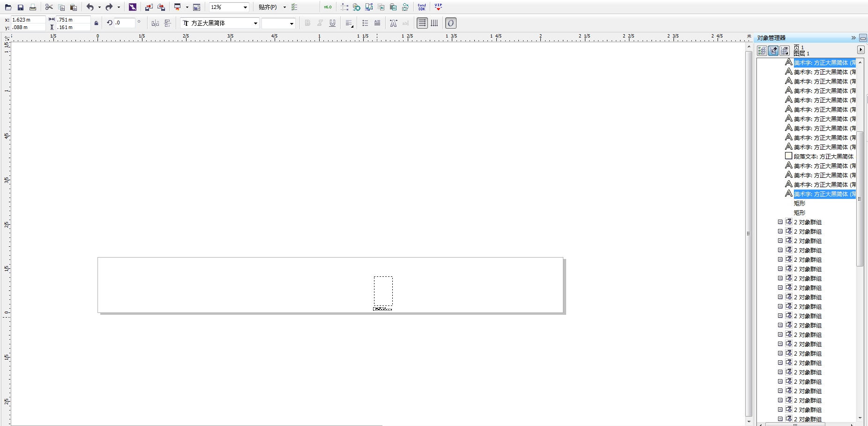This screenshot has width=868, height=426.
Task: Click the Print icon
Action: (x=32, y=7)
